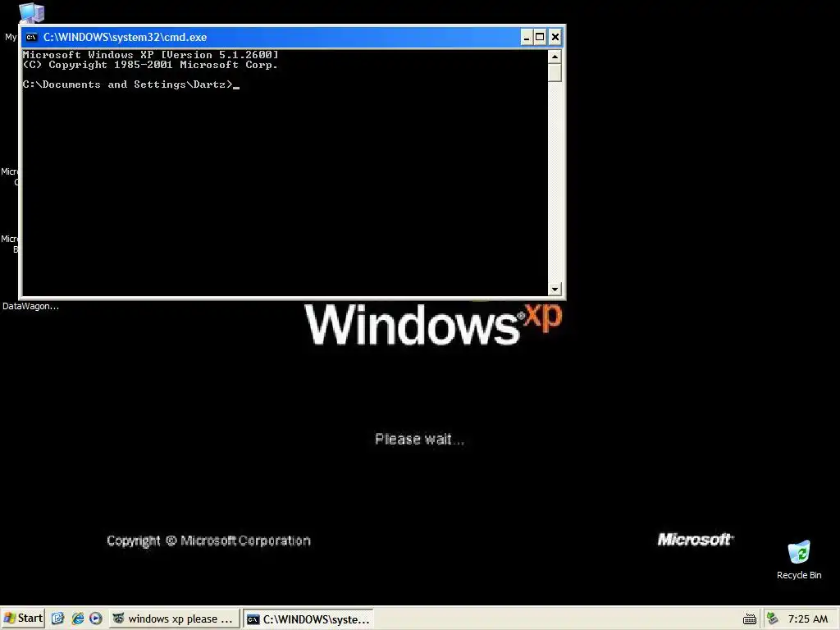Viewport: 840px width, 630px height.
Task: Open the Start menu
Action: click(x=22, y=619)
